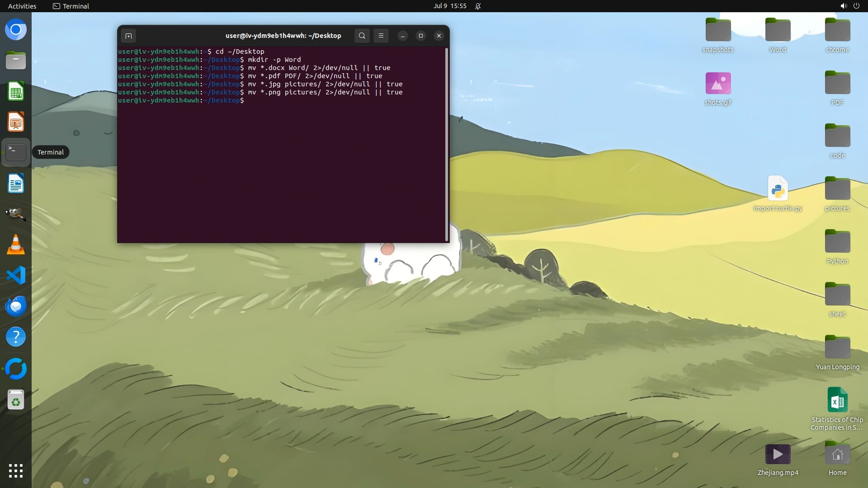Open new tab in terminal window

(128, 36)
